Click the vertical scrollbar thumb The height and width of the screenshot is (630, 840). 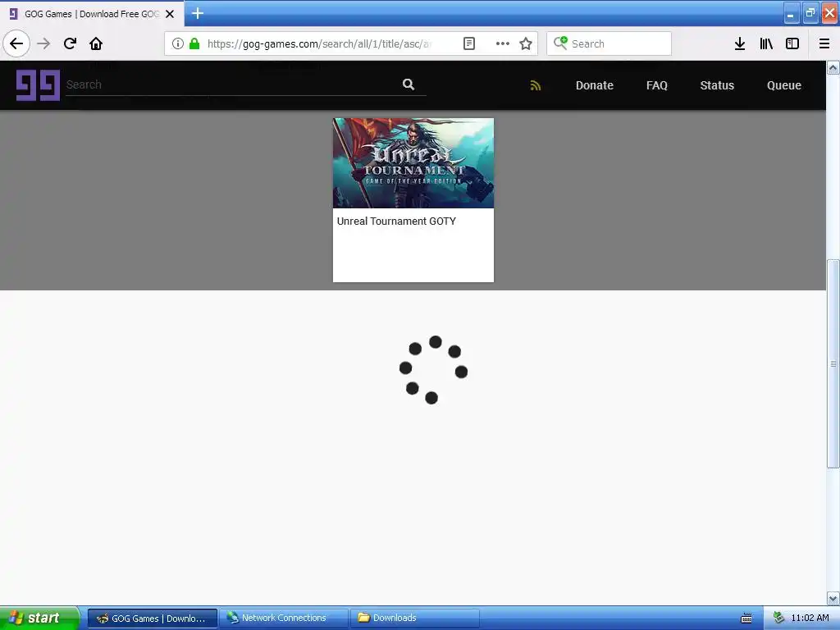(x=833, y=363)
